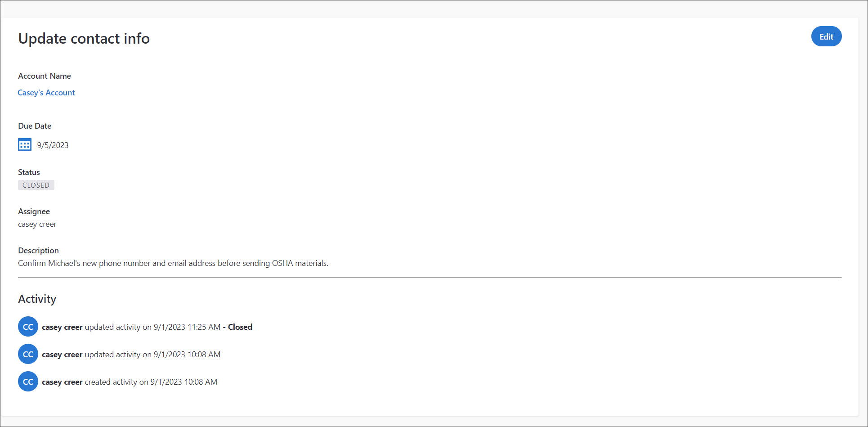This screenshot has width=868, height=427.
Task: Click the Description field label
Action: [x=38, y=251]
